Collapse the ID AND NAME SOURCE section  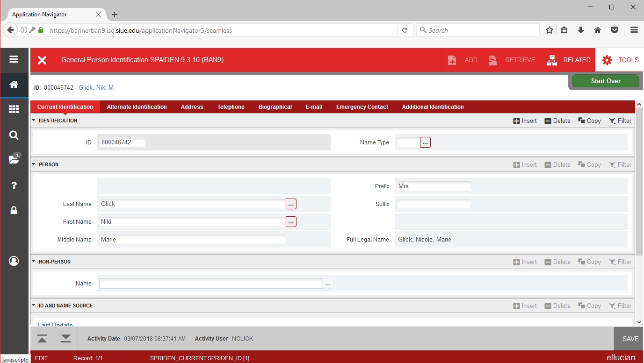34,306
